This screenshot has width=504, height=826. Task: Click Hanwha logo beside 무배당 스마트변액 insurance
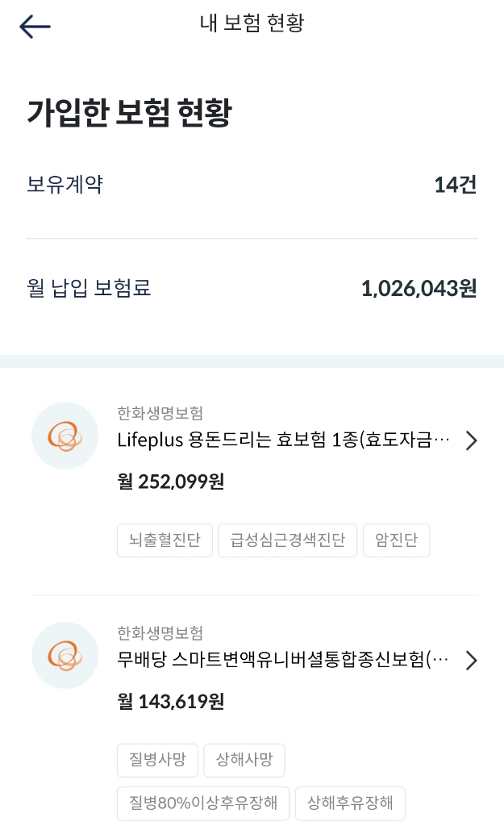(65, 655)
